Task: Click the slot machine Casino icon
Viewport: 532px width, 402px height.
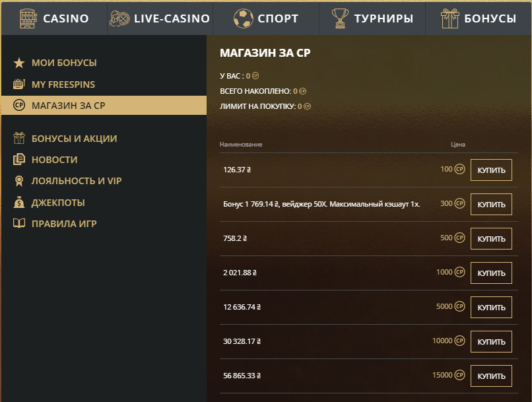Action: [28, 18]
